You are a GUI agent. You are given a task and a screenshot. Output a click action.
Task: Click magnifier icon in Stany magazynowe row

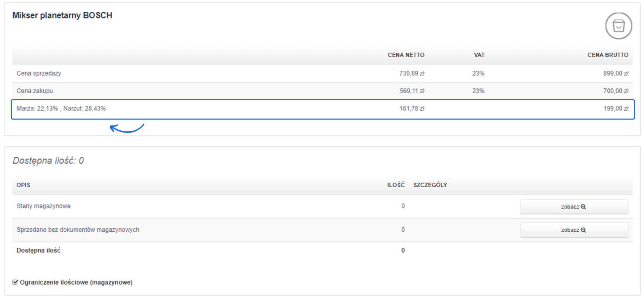(x=583, y=207)
